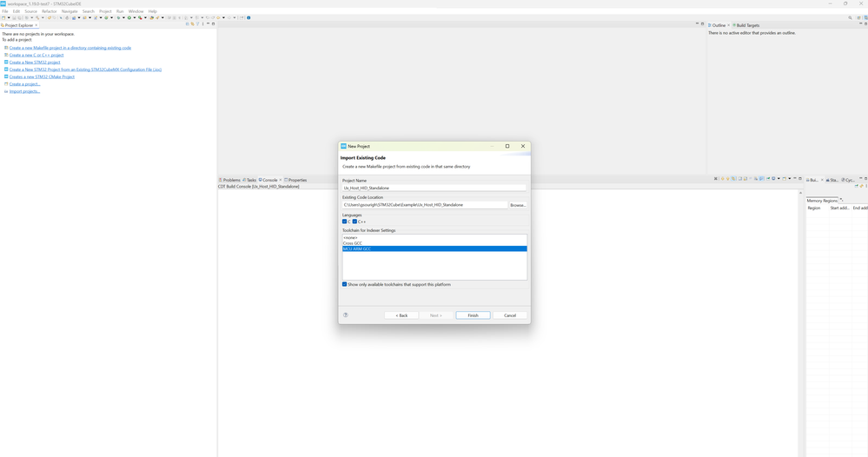868x457 pixels.
Task: Click Link with Editor icon in Project Explorer
Action: [193, 23]
